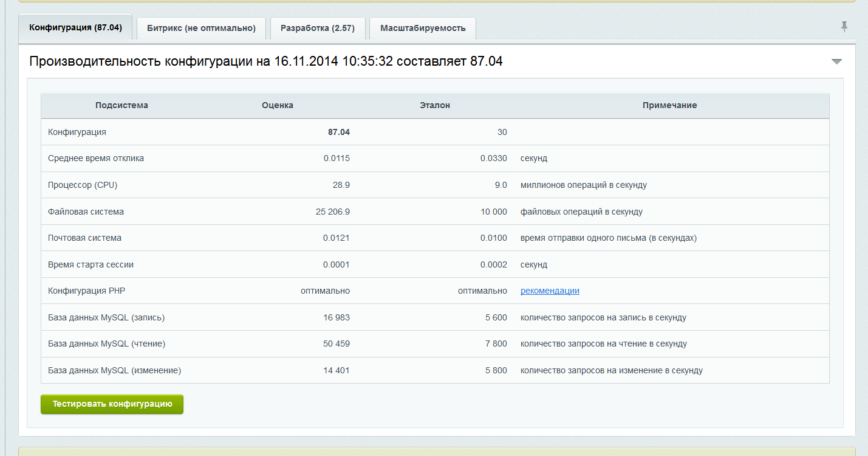Select the MySQL write score 16 983
Image resolution: width=868 pixels, height=456 pixels.
pos(337,317)
